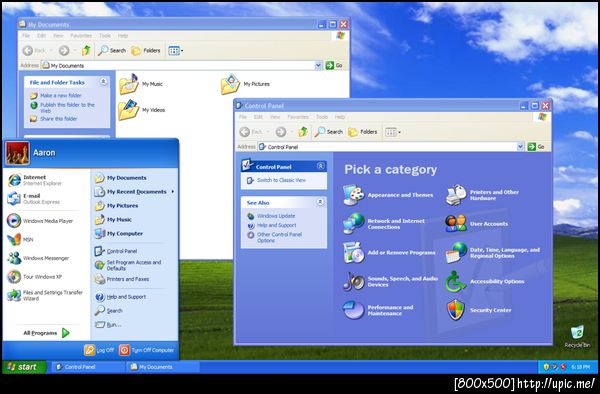This screenshot has width=600, height=394.
Task: Click the Start button on the taskbar
Action: pos(24,367)
